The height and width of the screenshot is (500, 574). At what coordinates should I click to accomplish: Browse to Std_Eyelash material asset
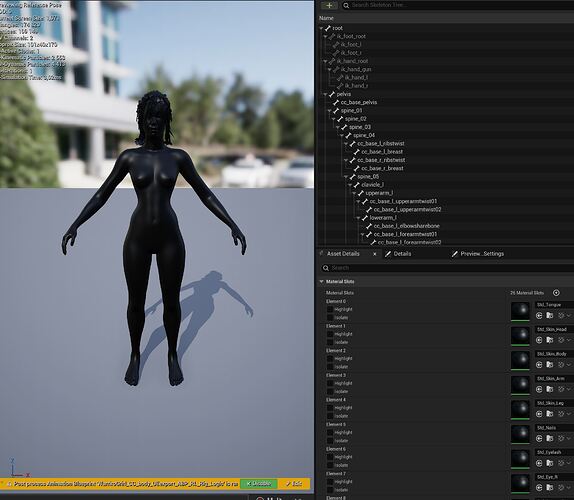click(x=549, y=463)
